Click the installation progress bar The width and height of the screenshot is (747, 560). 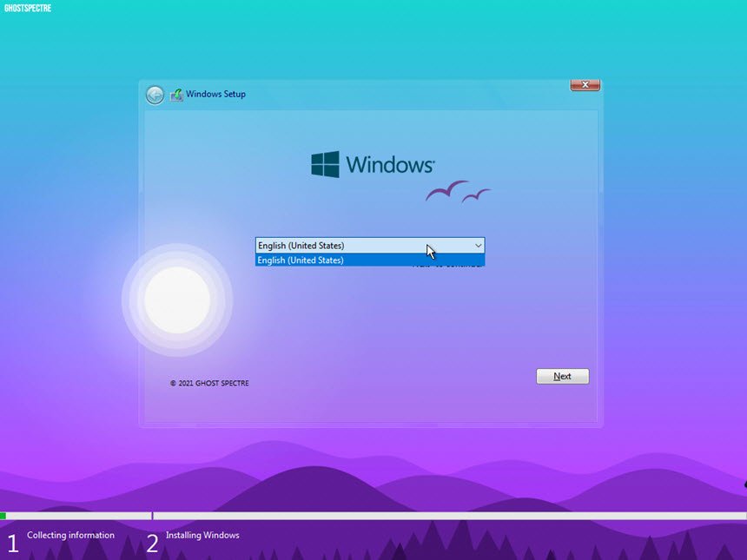[x=373, y=516]
